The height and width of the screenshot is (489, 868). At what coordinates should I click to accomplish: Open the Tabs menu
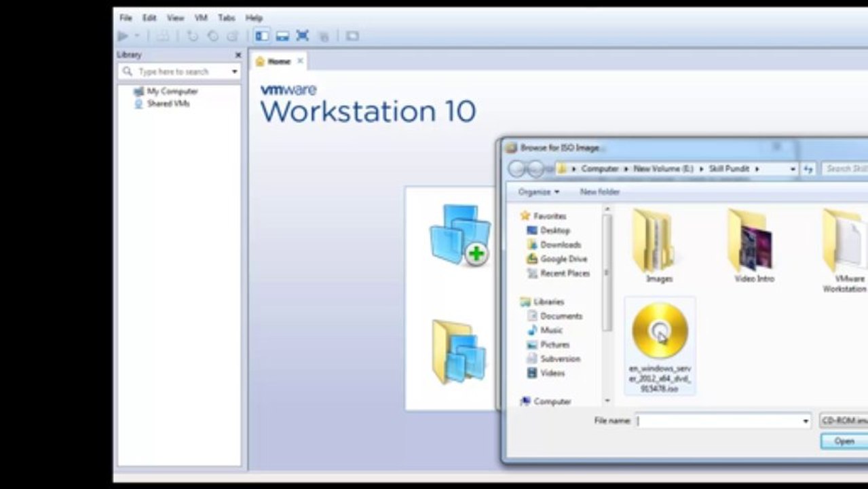(x=227, y=18)
